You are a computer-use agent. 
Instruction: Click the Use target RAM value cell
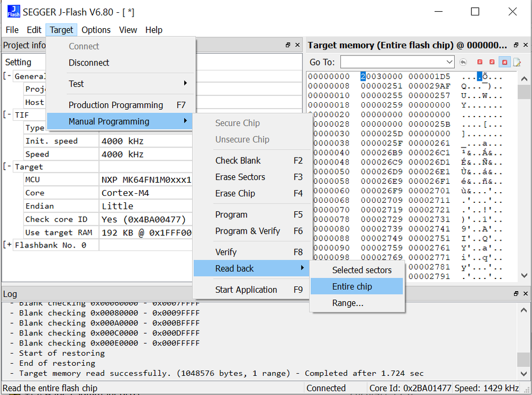(146, 233)
